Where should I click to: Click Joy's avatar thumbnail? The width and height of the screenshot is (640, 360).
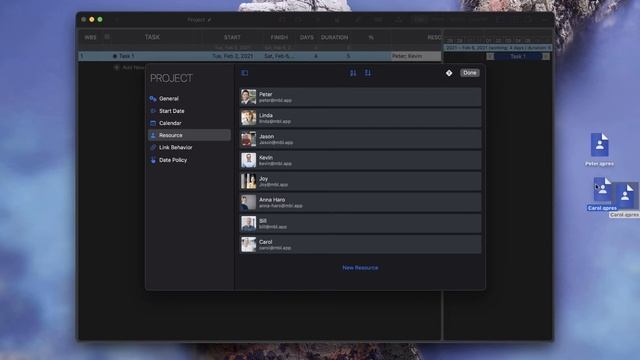pos(248,181)
